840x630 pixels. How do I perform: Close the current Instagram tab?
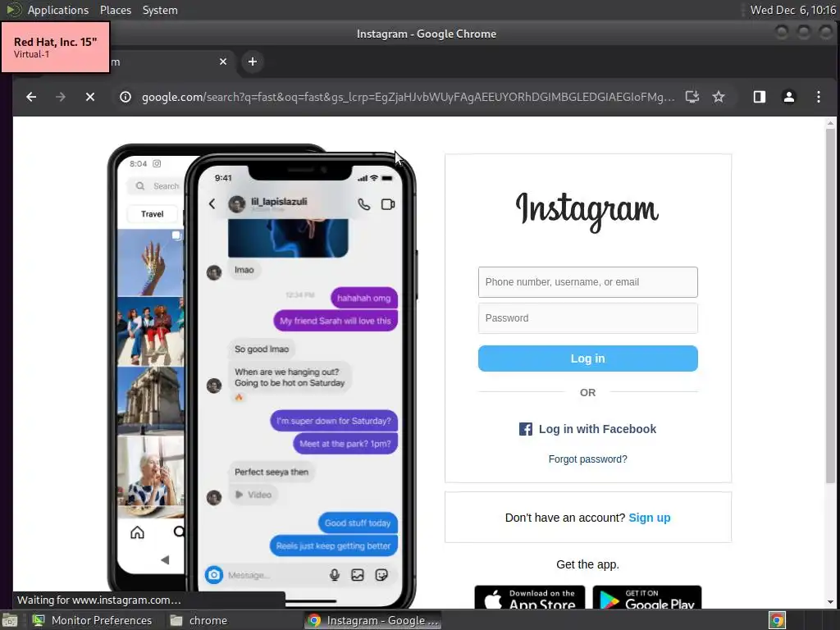click(223, 62)
